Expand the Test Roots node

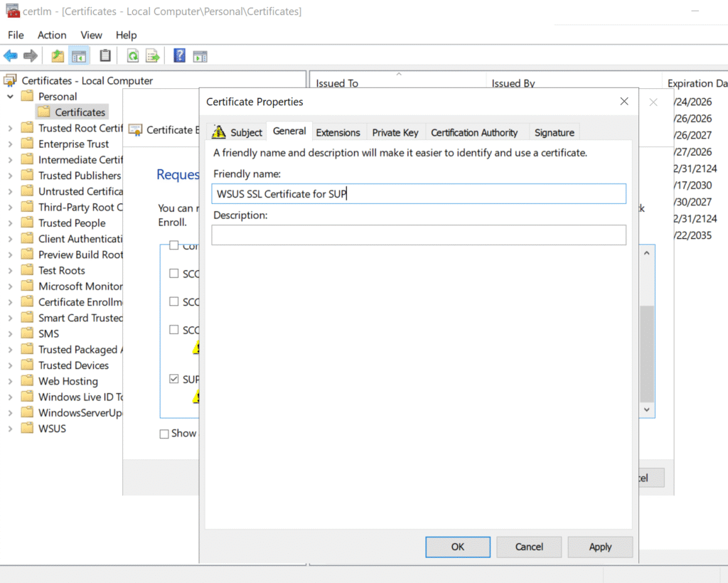click(10, 270)
